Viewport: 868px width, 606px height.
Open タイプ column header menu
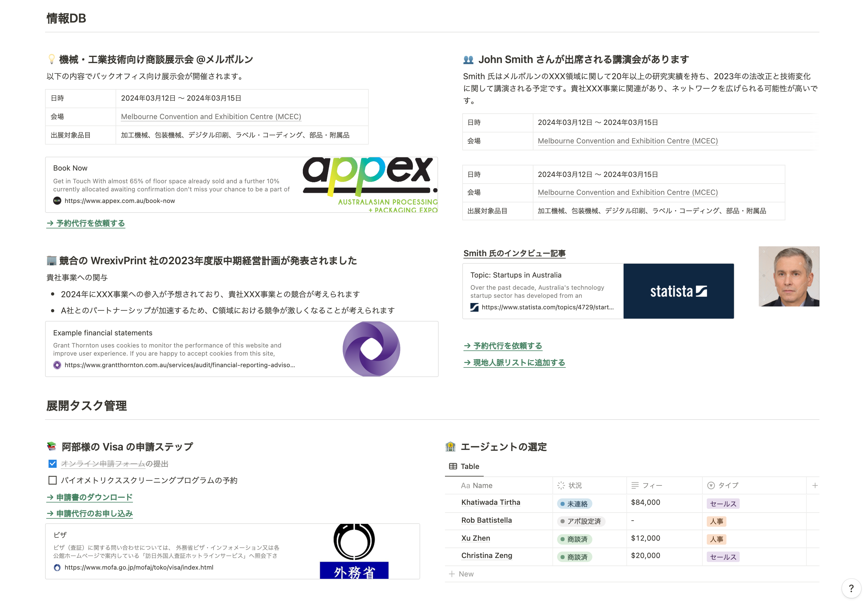click(728, 485)
